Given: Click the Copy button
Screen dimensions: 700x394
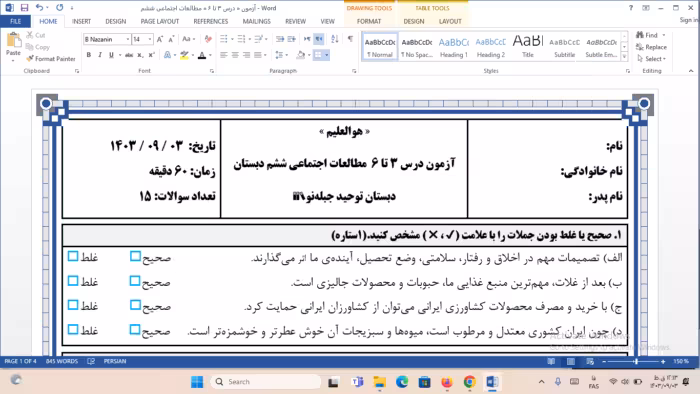Looking at the screenshot, I should 38,47.
